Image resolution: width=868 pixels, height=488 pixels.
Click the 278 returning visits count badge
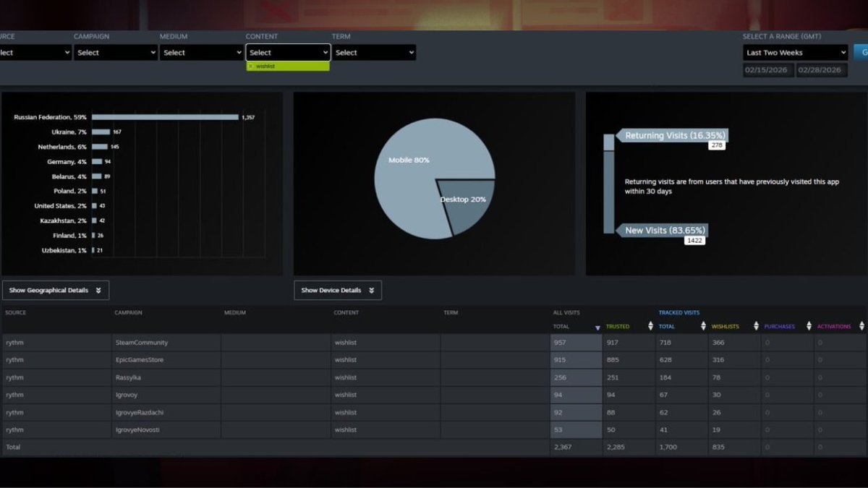pyautogui.click(x=716, y=145)
